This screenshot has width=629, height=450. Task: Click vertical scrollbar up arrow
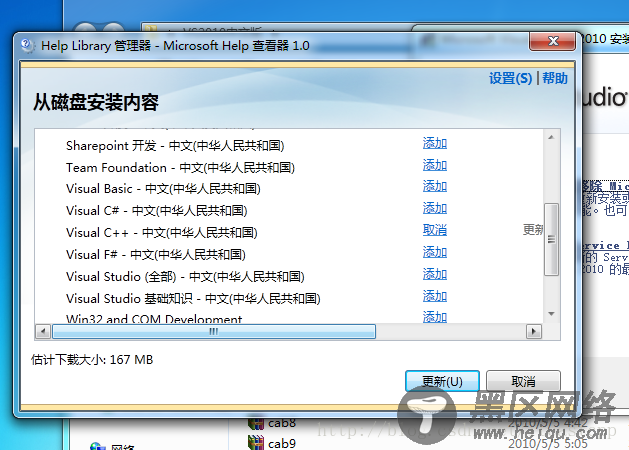(551, 137)
